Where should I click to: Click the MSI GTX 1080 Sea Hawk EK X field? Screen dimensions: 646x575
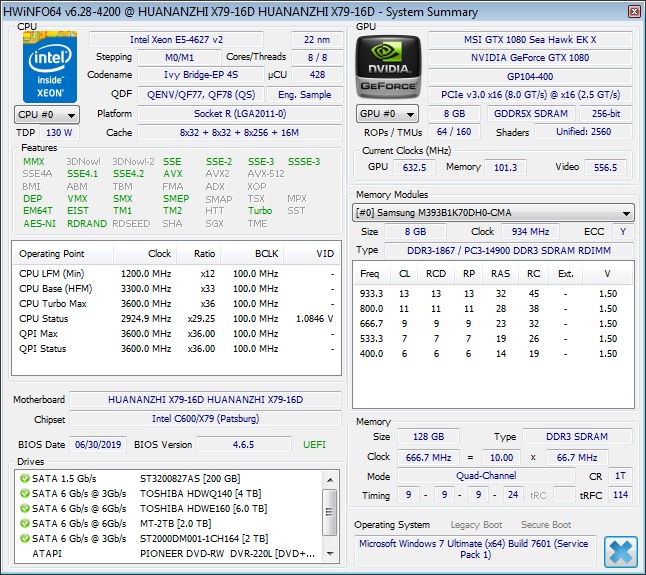[530, 40]
